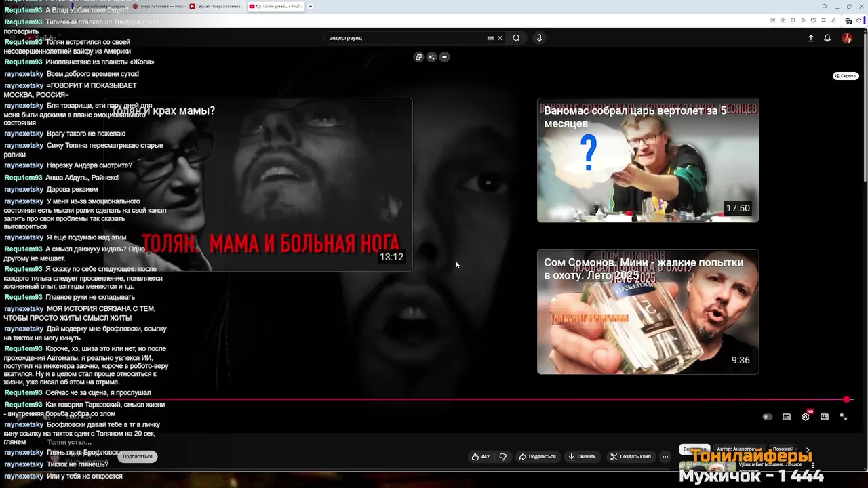Viewport: 868px width, 488px height.
Task: Open Ваномас собрал царь вертолет video card
Action: 648,160
